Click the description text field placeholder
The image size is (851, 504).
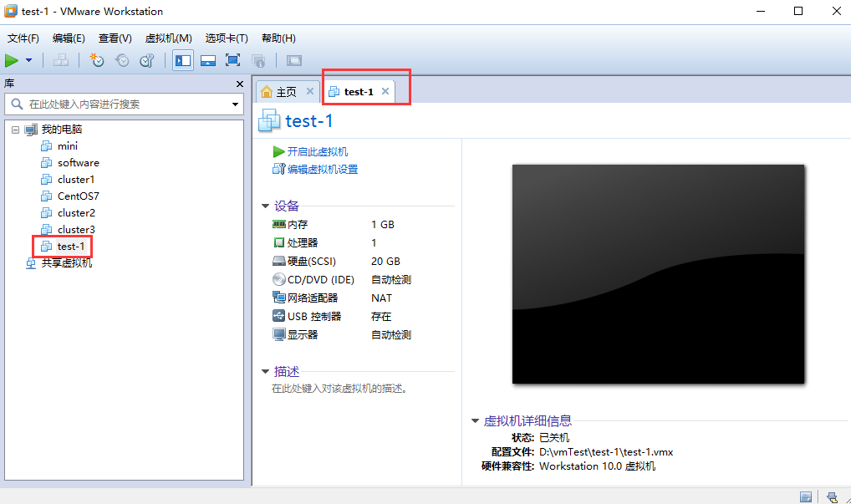pyautogui.click(x=339, y=389)
